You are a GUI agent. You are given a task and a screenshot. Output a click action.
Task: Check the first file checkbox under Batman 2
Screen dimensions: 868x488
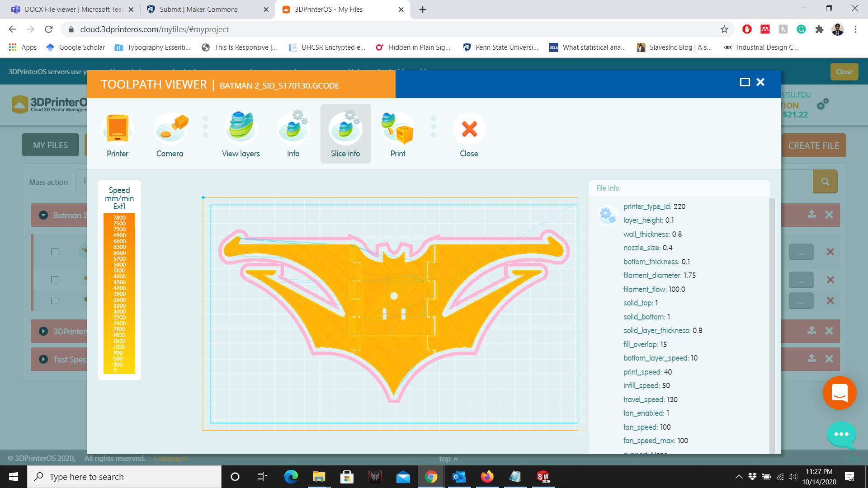[55, 252]
